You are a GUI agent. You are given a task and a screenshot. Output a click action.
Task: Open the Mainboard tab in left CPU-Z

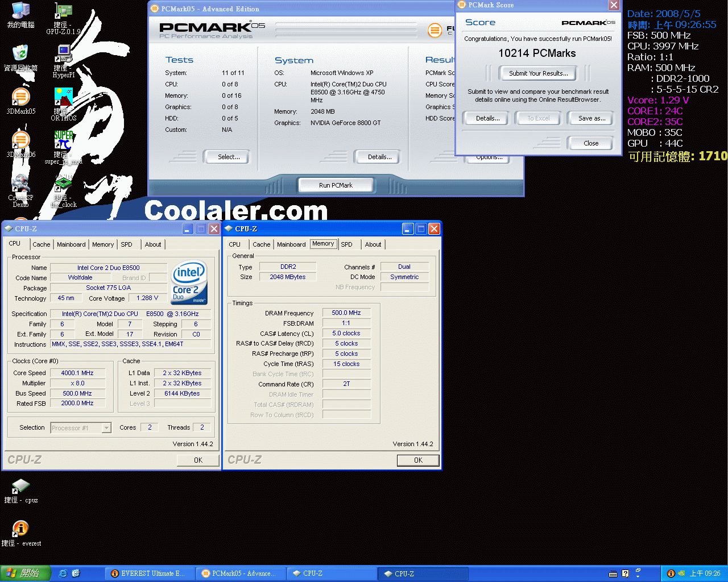(x=71, y=244)
